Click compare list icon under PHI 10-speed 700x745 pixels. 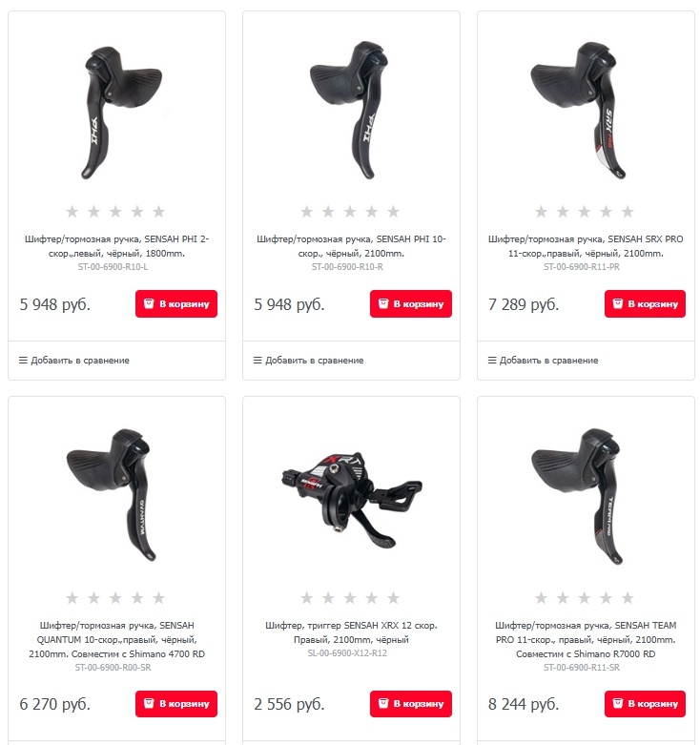[257, 361]
